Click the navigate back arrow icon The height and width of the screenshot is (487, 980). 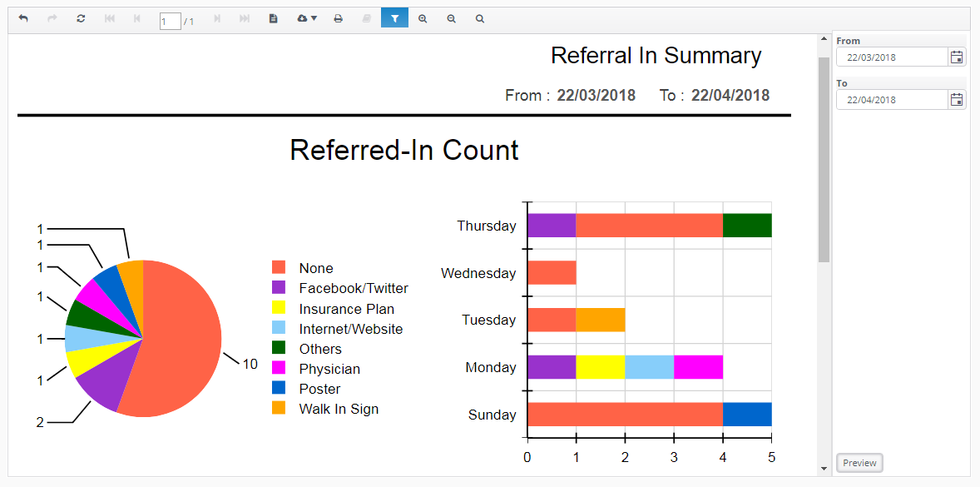[23, 18]
